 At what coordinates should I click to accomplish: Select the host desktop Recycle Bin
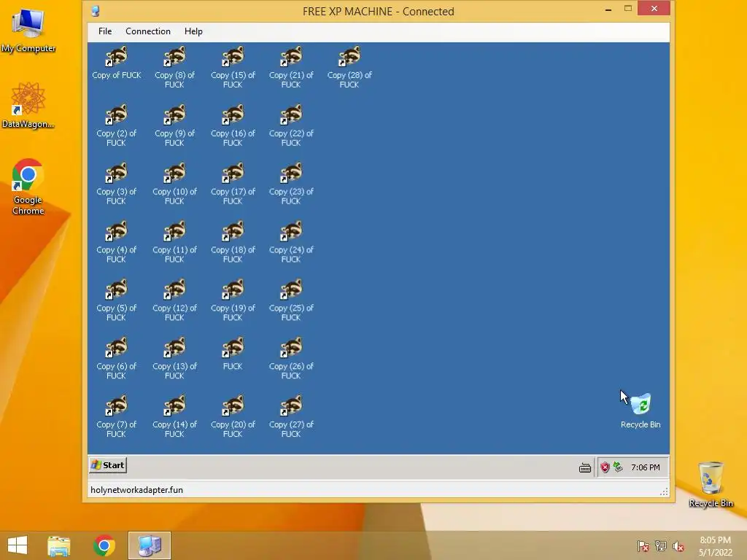click(x=711, y=485)
